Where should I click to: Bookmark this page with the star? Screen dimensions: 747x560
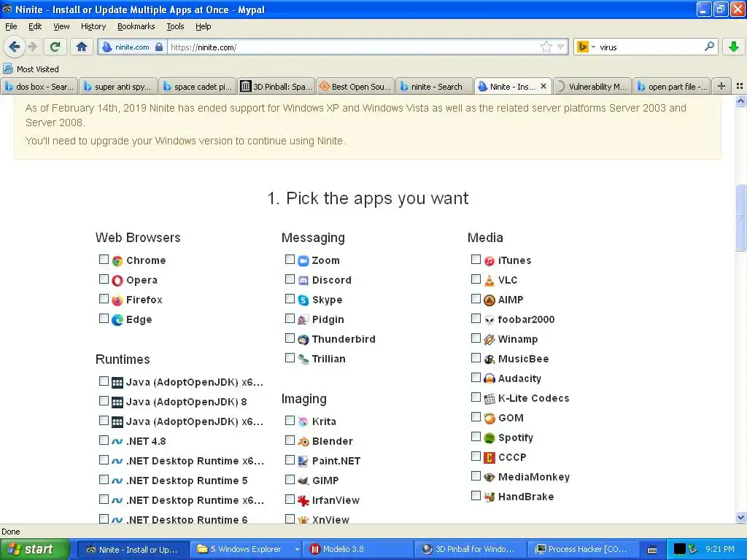point(546,47)
